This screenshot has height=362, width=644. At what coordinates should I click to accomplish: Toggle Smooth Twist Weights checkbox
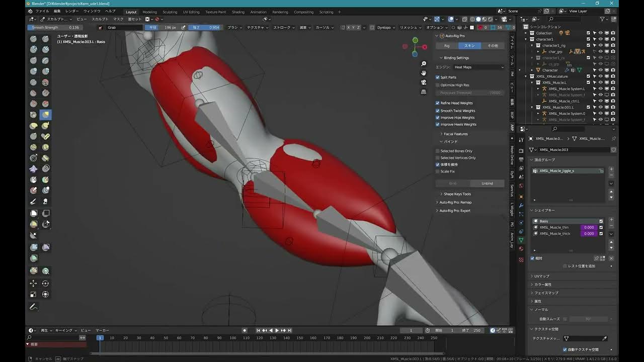438,111
